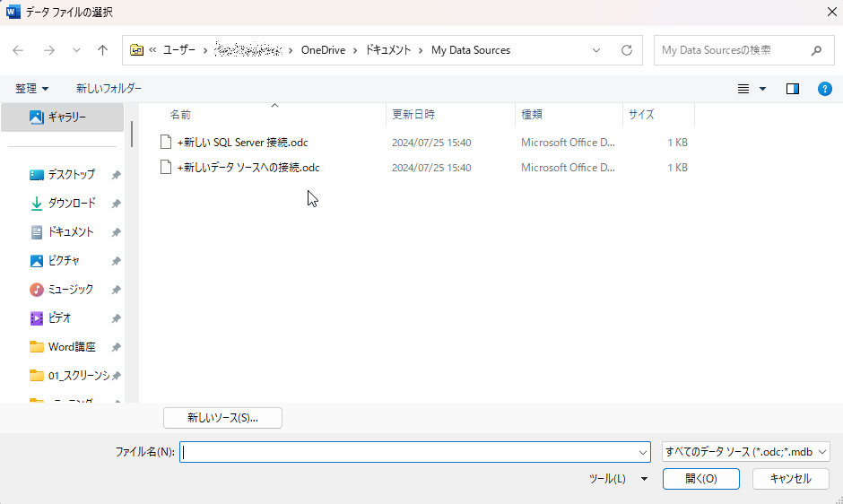Click file icon of SQL Server 接続.odc

pyautogui.click(x=166, y=142)
